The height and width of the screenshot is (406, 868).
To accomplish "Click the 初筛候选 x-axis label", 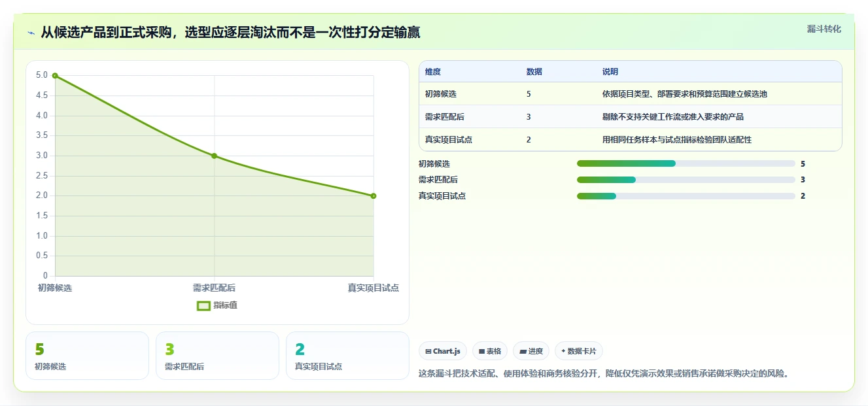I will [55, 288].
